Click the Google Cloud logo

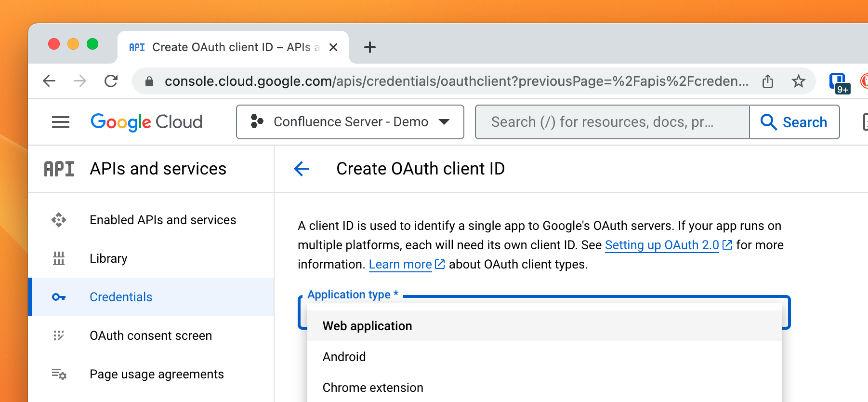pyautogui.click(x=146, y=122)
